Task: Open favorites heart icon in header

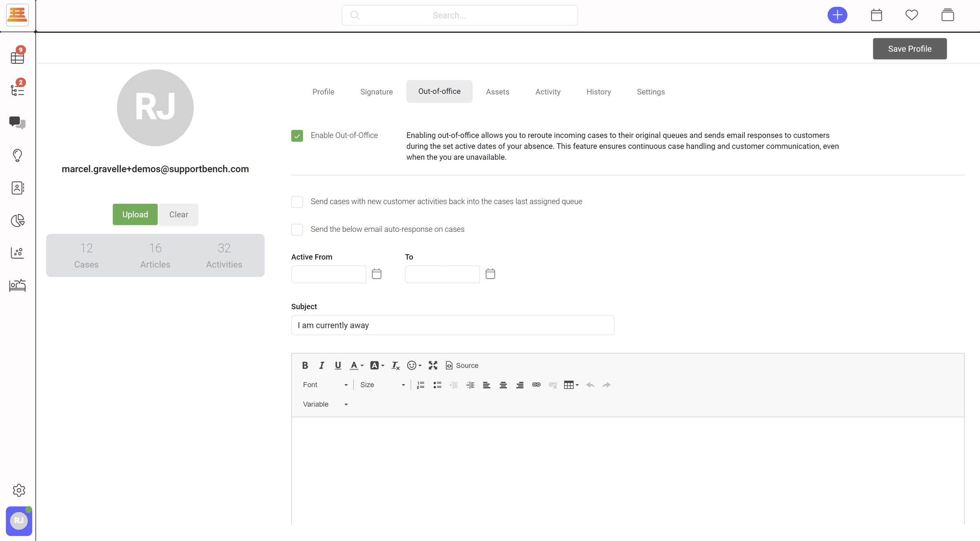Action: pyautogui.click(x=911, y=15)
